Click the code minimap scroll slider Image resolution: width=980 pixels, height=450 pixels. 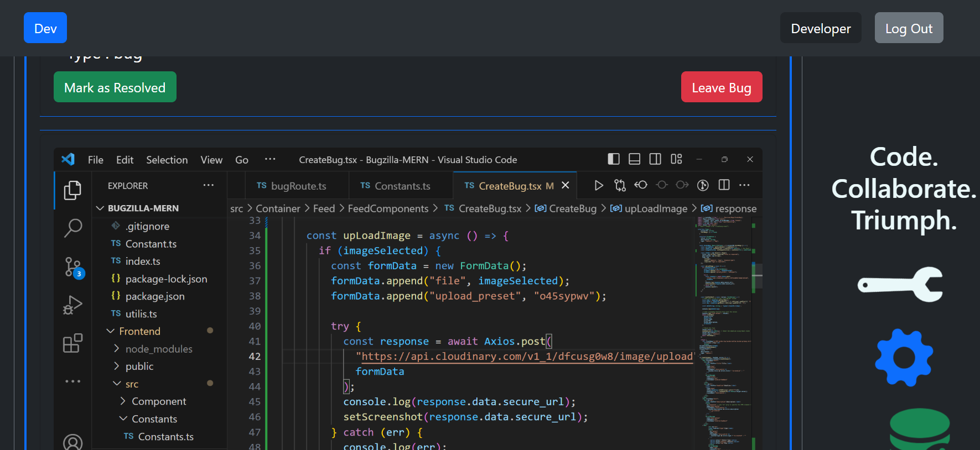[x=757, y=276]
